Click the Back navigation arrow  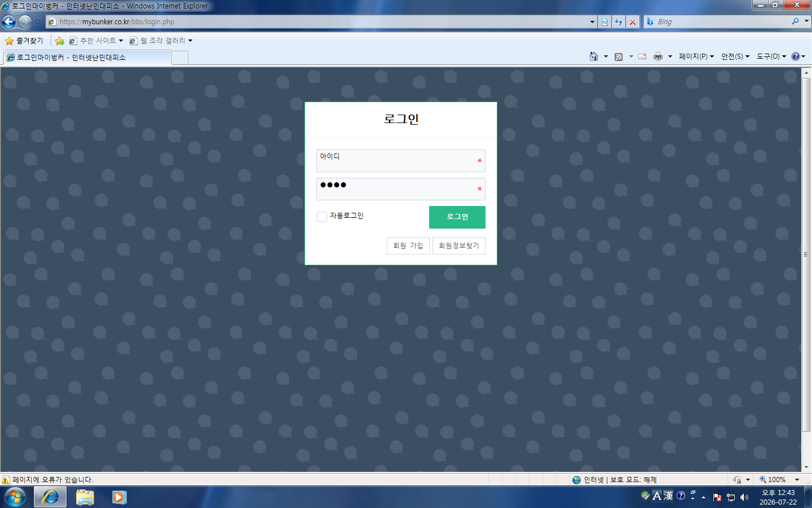pyautogui.click(x=9, y=22)
